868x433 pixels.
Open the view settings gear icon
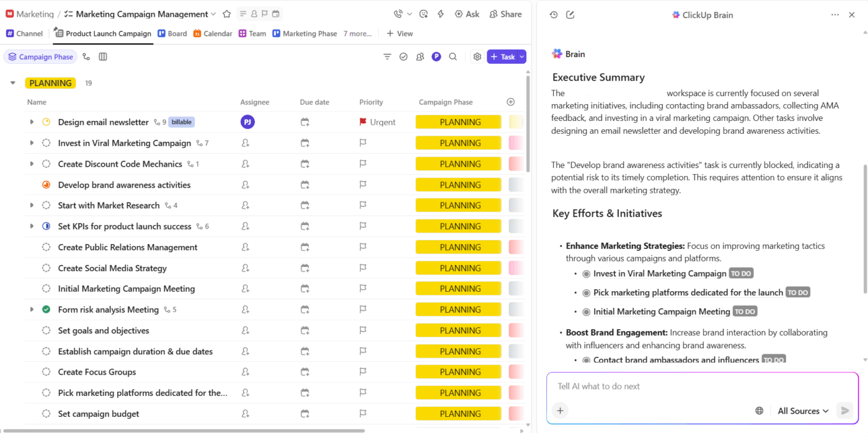point(477,56)
